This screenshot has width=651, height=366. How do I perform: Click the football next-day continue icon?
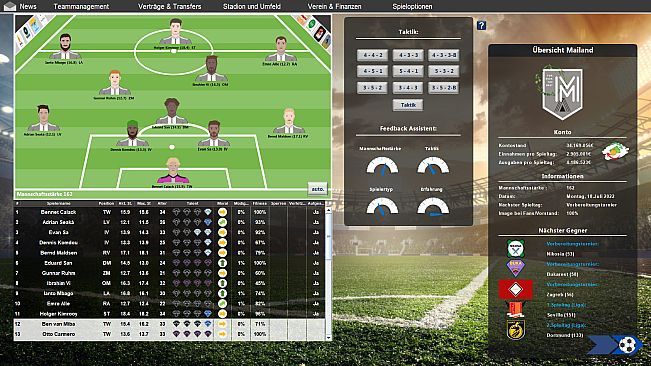[x=627, y=344]
